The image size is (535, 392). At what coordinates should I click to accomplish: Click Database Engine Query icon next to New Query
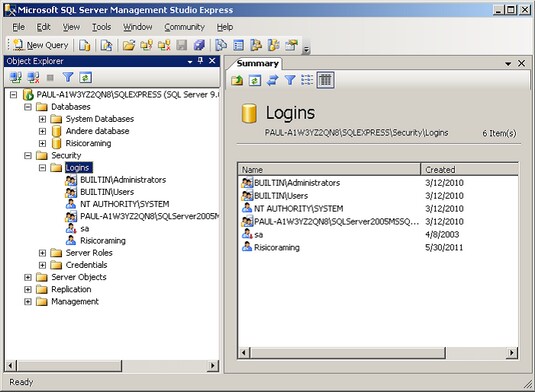click(x=84, y=45)
